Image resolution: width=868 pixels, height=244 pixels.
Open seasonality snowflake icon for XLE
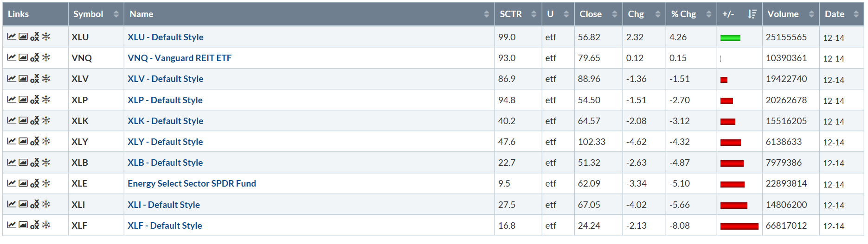point(46,183)
